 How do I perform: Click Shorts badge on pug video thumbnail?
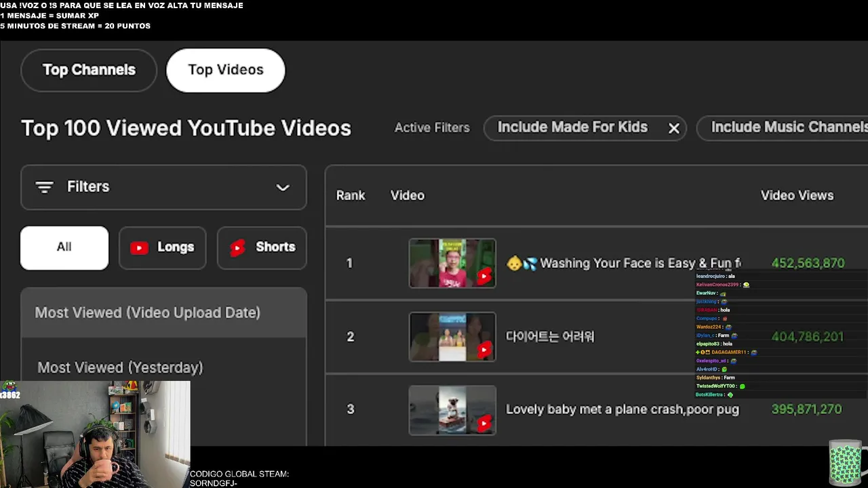point(484,424)
